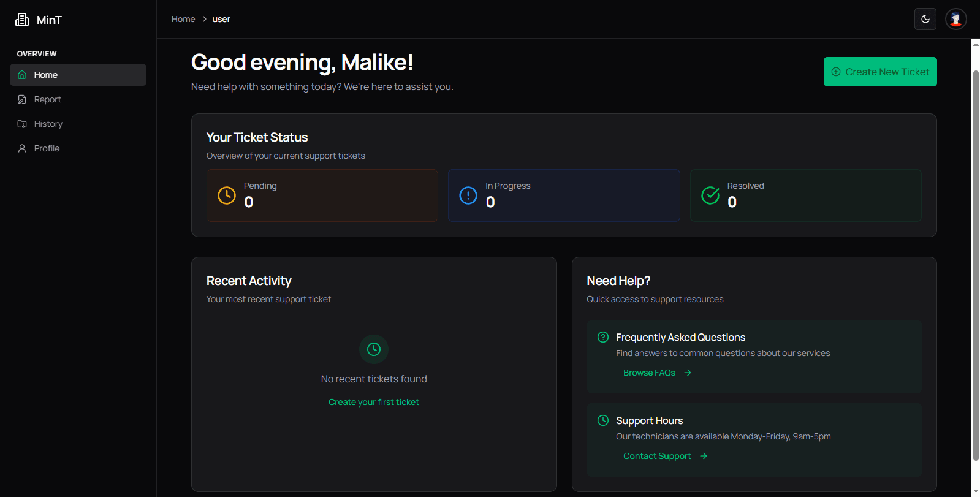Click the Resolved checkmark icon
Image resolution: width=980 pixels, height=497 pixels.
click(x=710, y=195)
